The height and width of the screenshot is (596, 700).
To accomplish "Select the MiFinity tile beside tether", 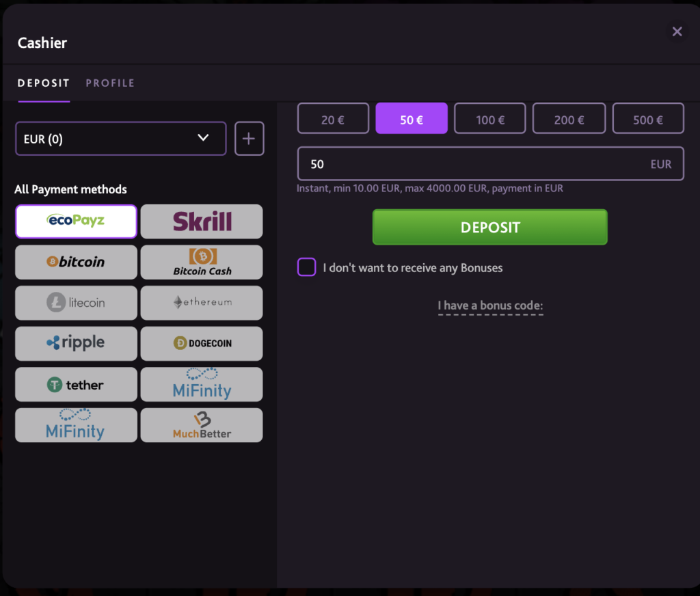I will [202, 384].
